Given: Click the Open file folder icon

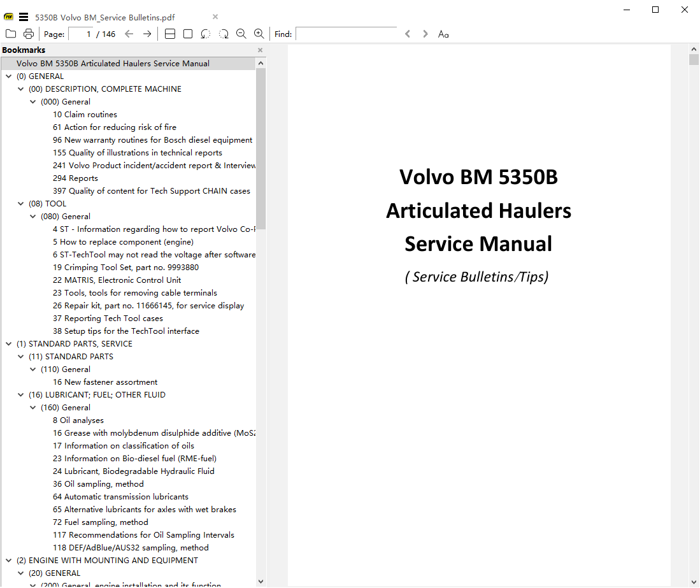Looking at the screenshot, I should point(11,34).
